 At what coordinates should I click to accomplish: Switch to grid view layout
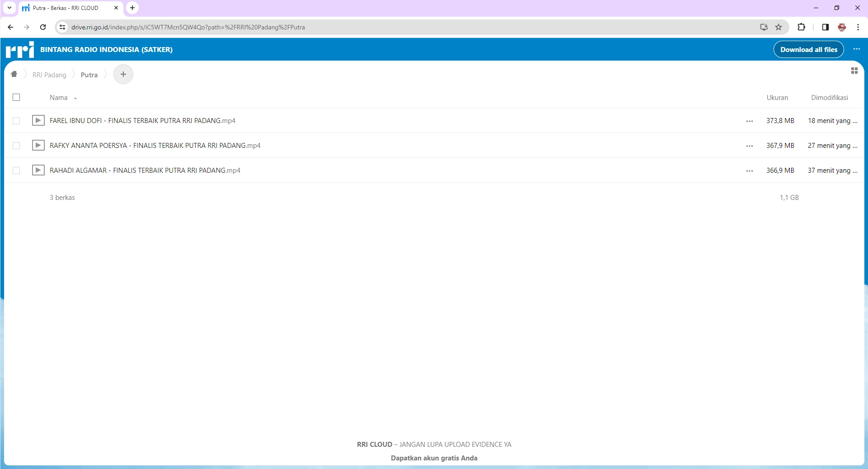click(x=854, y=71)
